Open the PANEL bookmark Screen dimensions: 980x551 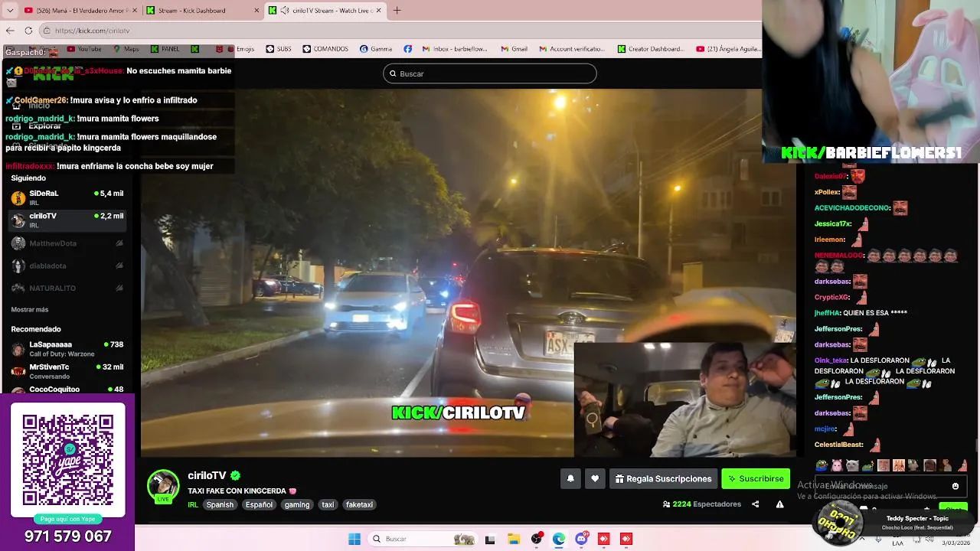click(165, 49)
